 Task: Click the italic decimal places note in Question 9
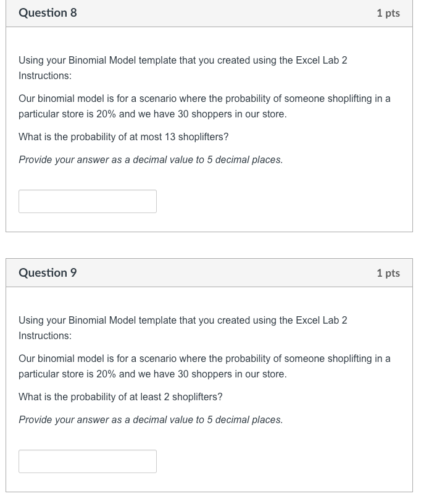pyautogui.click(x=151, y=419)
